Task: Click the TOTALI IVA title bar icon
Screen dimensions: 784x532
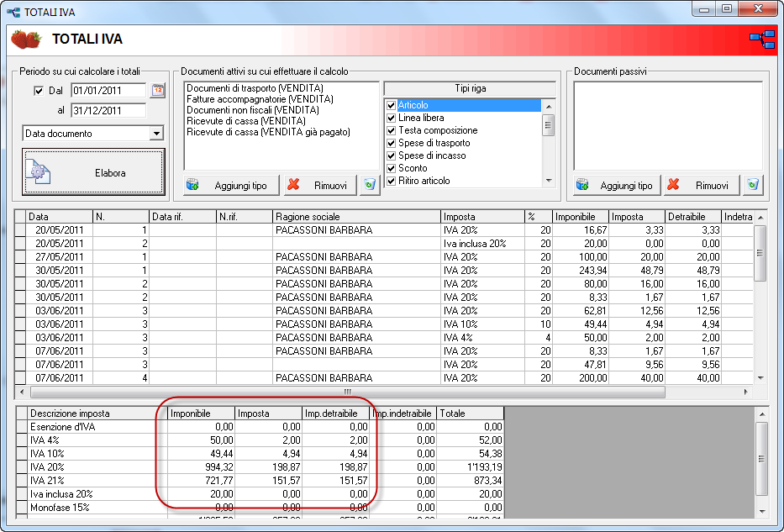Action: (13, 12)
